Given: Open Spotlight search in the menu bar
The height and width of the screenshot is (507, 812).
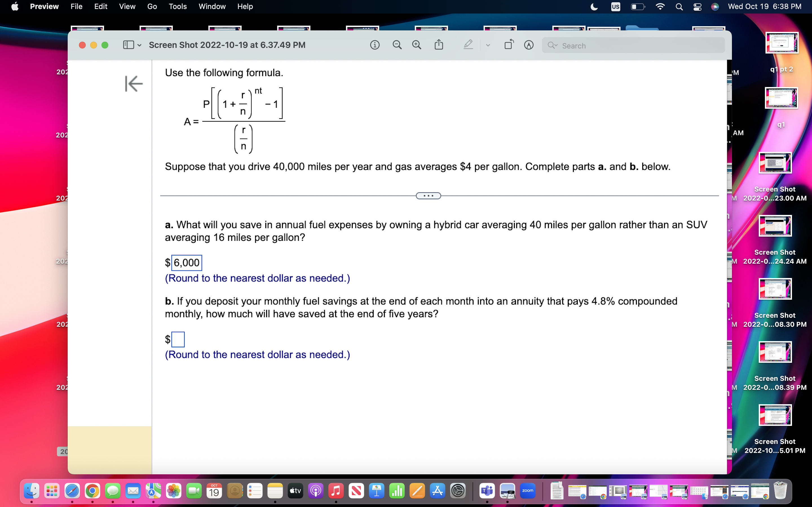Looking at the screenshot, I should (679, 6).
